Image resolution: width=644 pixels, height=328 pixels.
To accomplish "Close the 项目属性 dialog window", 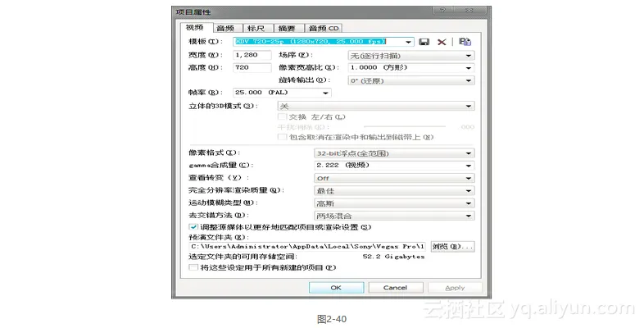I will (469, 11).
